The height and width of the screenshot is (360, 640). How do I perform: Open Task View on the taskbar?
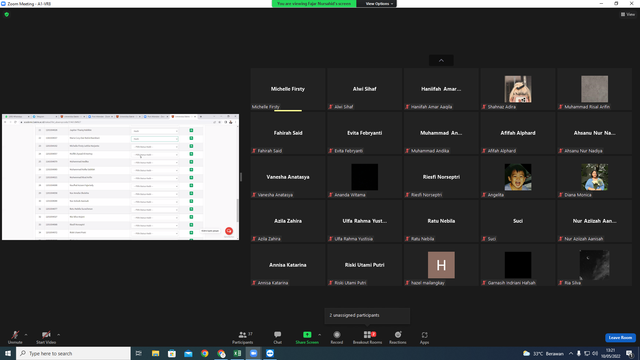pyautogui.click(x=139, y=353)
